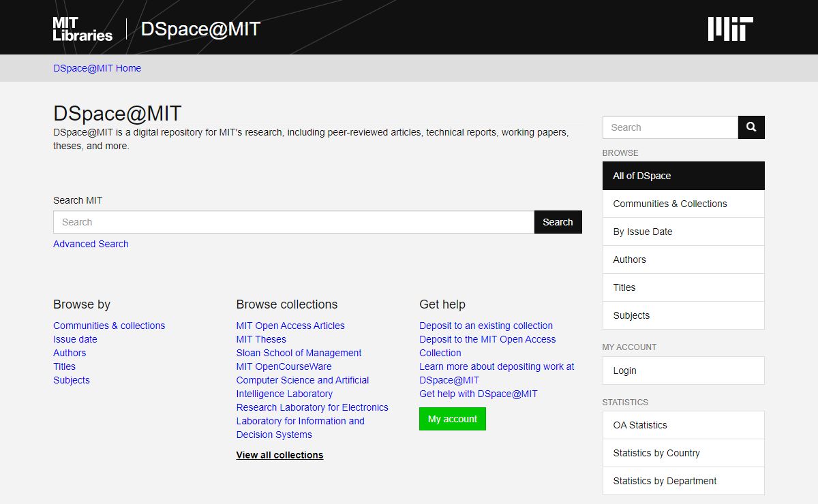Open MIT Open Access Articles collection

tap(290, 326)
